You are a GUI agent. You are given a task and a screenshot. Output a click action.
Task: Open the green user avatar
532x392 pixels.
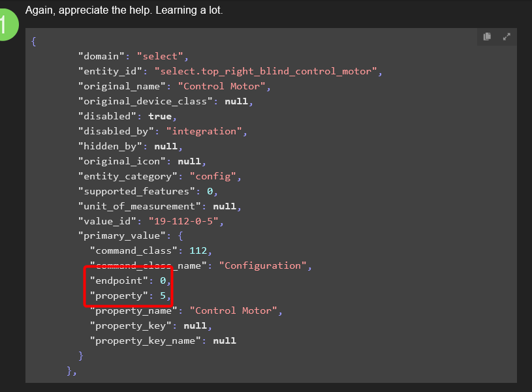click(7, 25)
